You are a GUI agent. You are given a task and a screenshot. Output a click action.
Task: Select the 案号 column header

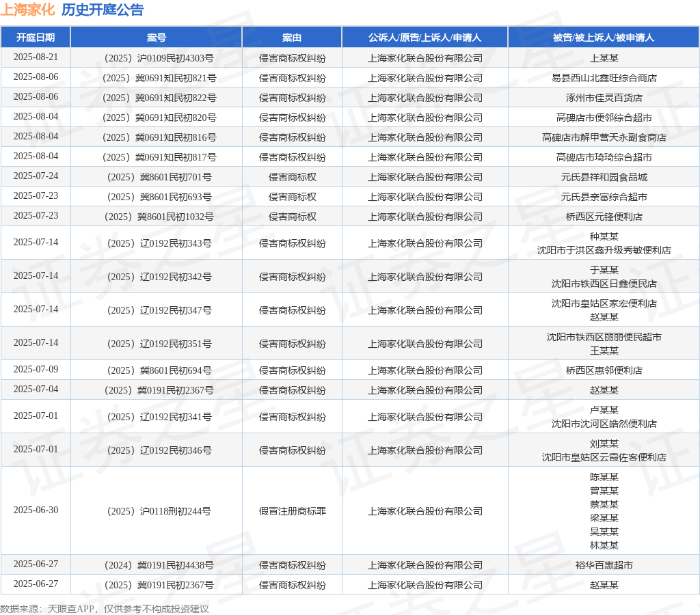(x=157, y=38)
